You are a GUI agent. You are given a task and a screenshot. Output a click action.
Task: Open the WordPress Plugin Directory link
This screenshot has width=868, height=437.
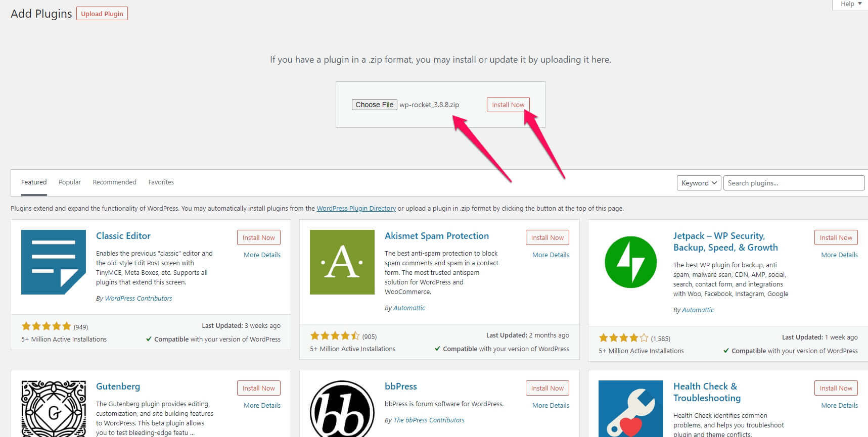pos(356,208)
